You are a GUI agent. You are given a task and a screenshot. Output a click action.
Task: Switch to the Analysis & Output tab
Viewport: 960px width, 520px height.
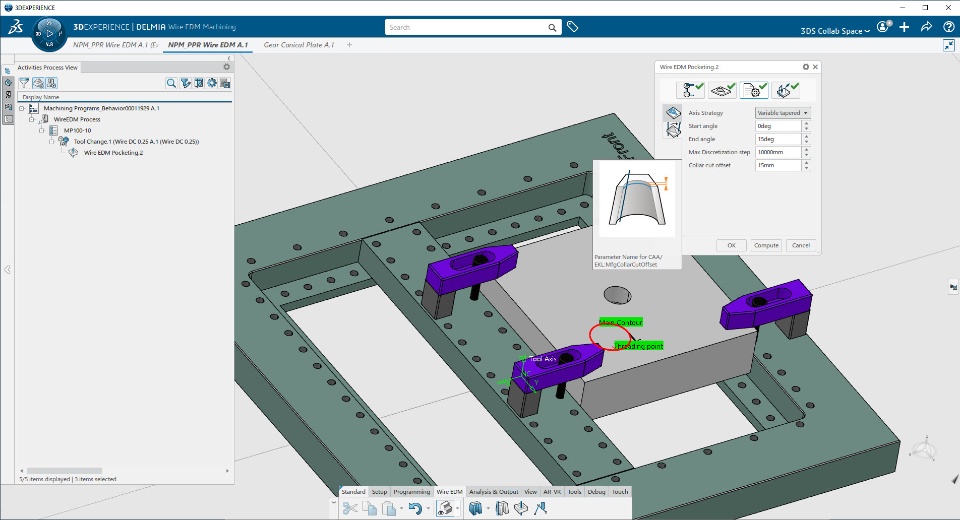[x=493, y=492]
